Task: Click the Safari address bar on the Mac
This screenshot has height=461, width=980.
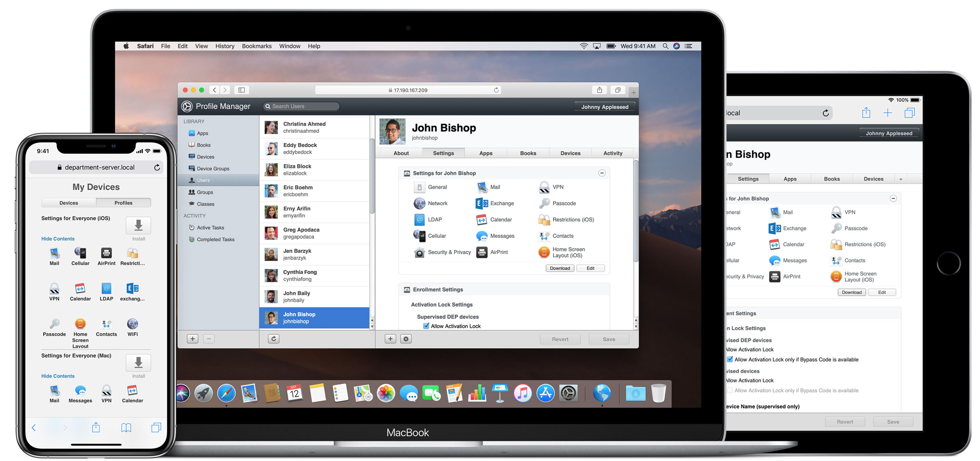Action: (x=408, y=90)
